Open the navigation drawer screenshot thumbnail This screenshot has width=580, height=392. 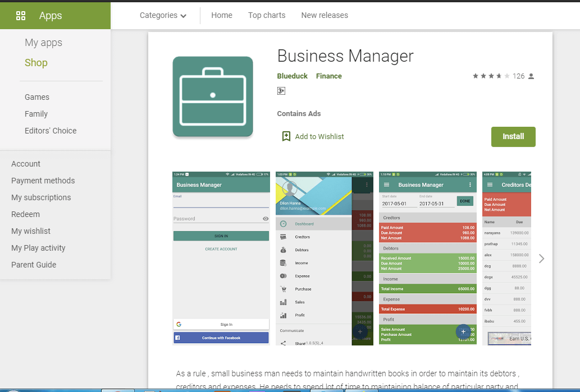click(x=325, y=259)
